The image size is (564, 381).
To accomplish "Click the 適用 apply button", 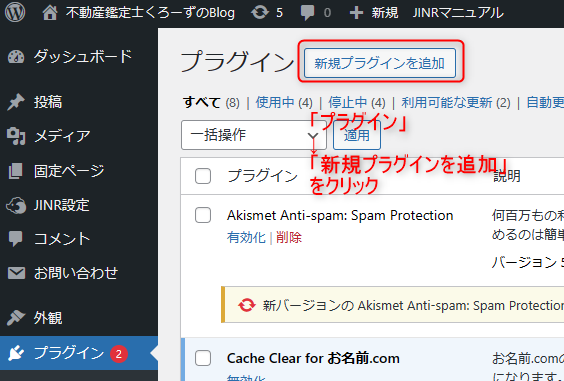I will click(357, 135).
